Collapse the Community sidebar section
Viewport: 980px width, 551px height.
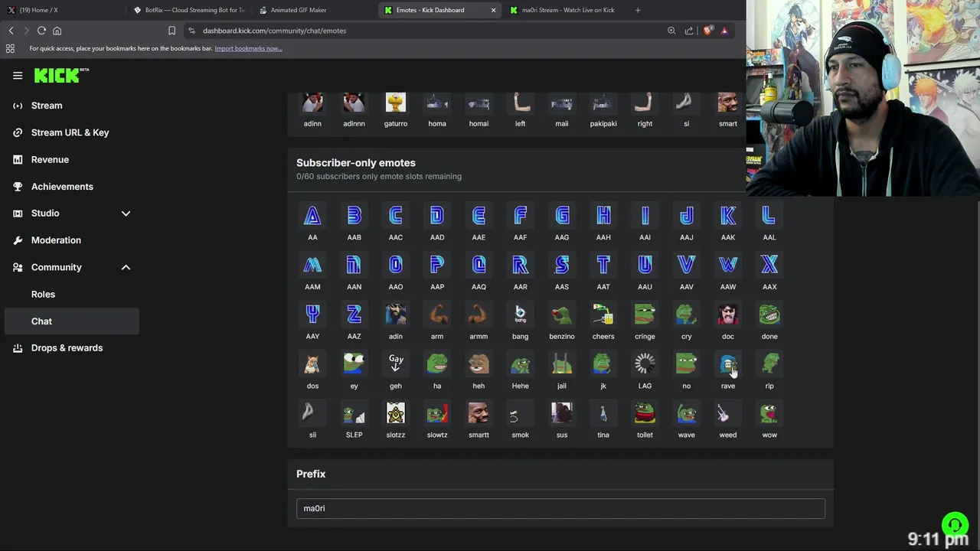[126, 267]
